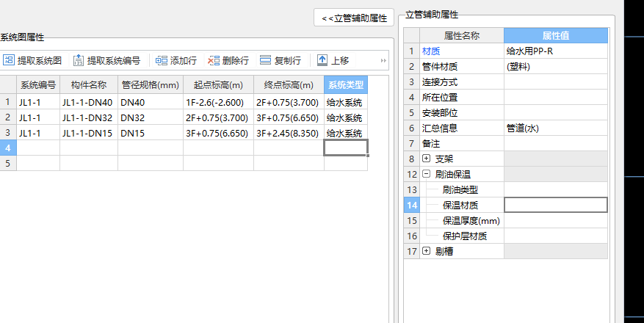Click the empty 备注 value field

coord(556,143)
